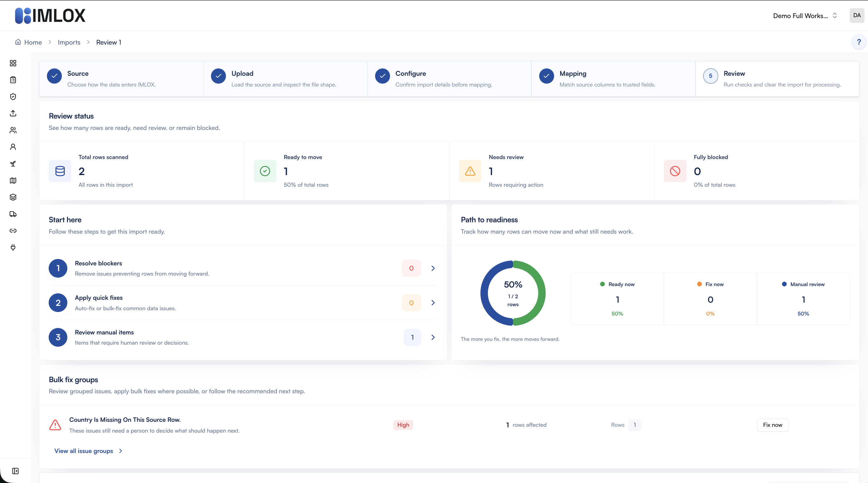
Task: Click the blocked circle icon for Fully blocked
Action: coord(675,171)
